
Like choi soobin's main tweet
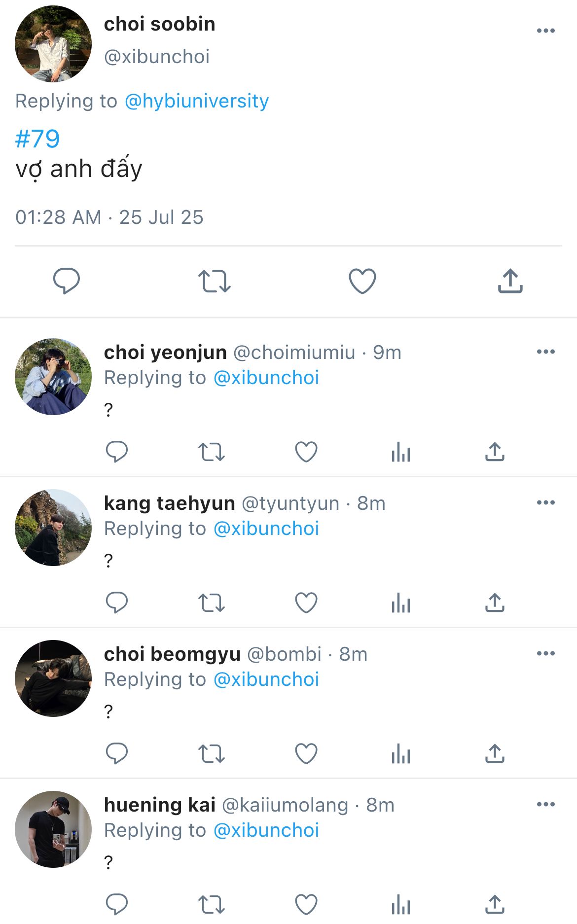(362, 281)
